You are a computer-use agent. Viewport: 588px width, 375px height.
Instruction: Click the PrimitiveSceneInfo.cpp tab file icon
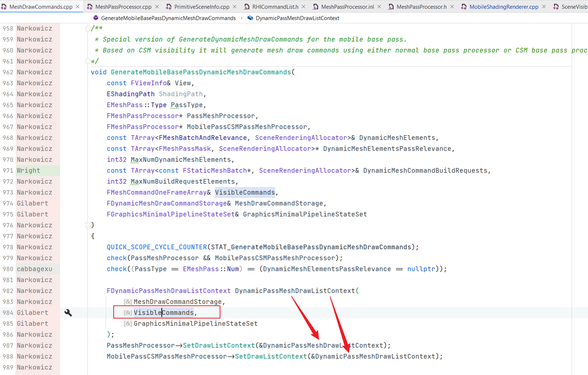click(x=169, y=7)
